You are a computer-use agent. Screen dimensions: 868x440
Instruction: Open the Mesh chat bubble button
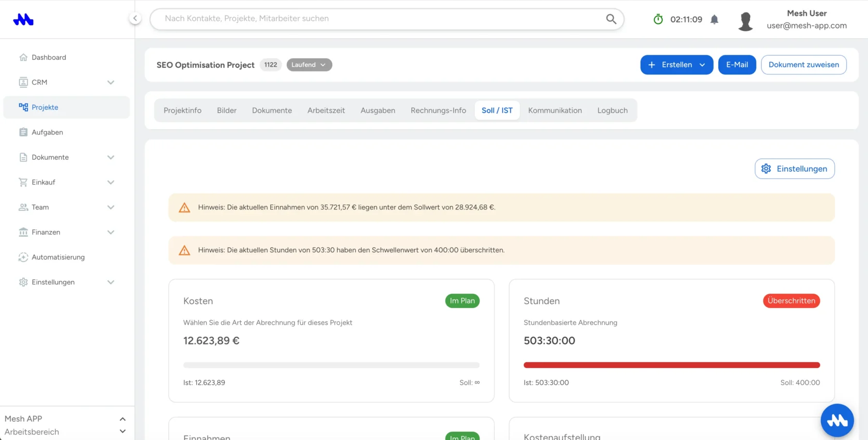837,420
